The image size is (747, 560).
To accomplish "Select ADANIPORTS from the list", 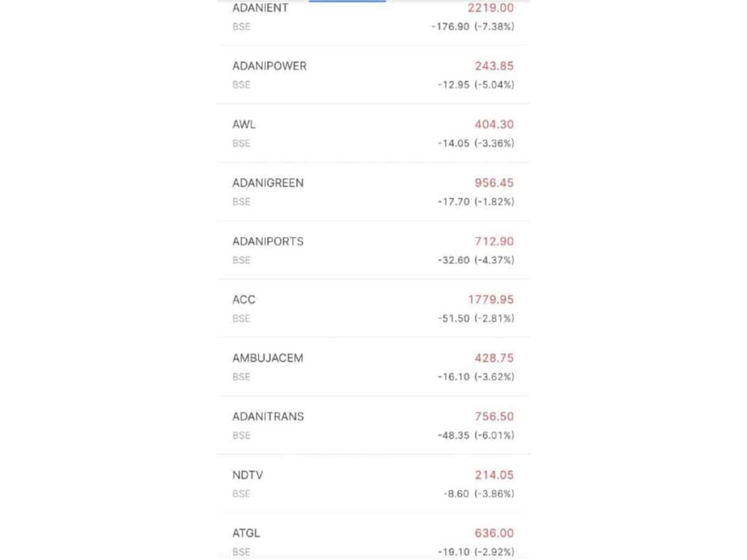I will coord(268,241).
